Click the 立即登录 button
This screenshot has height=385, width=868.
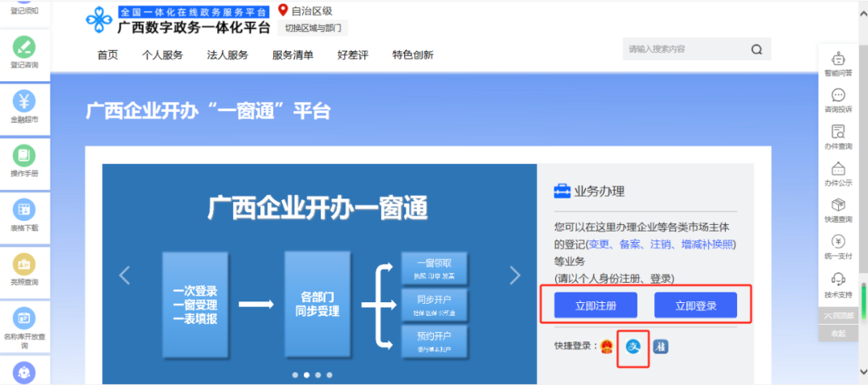pyautogui.click(x=695, y=305)
